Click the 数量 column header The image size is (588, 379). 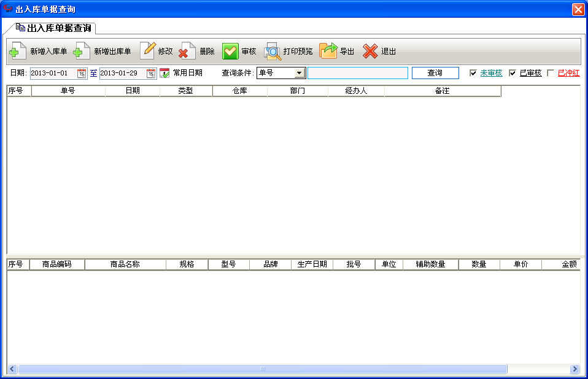tap(479, 264)
